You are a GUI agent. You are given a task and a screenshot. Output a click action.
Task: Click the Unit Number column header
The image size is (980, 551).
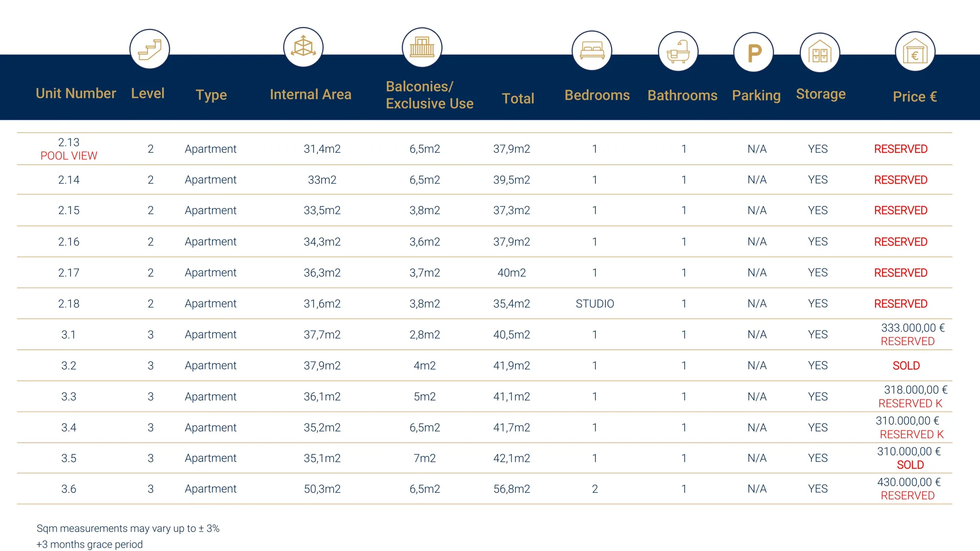(x=76, y=94)
